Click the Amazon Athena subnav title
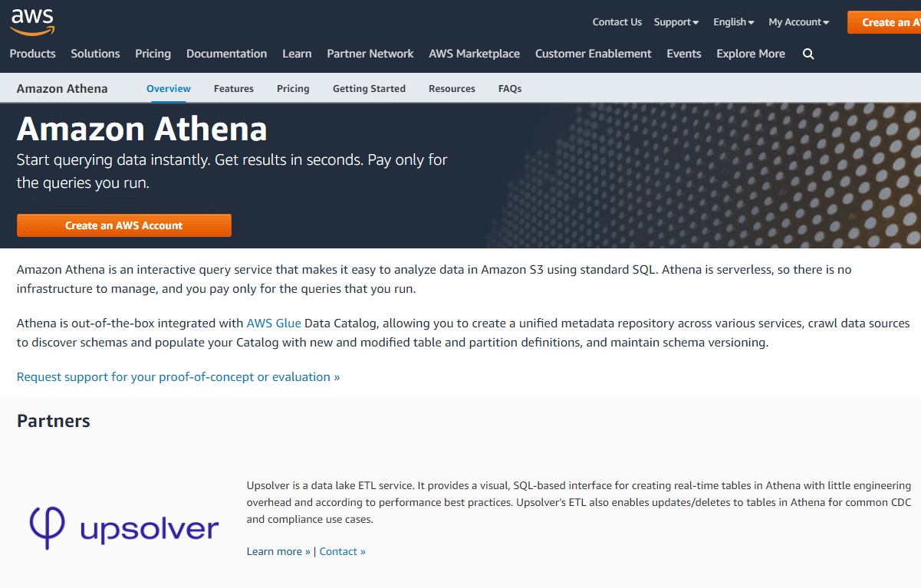 click(x=62, y=89)
